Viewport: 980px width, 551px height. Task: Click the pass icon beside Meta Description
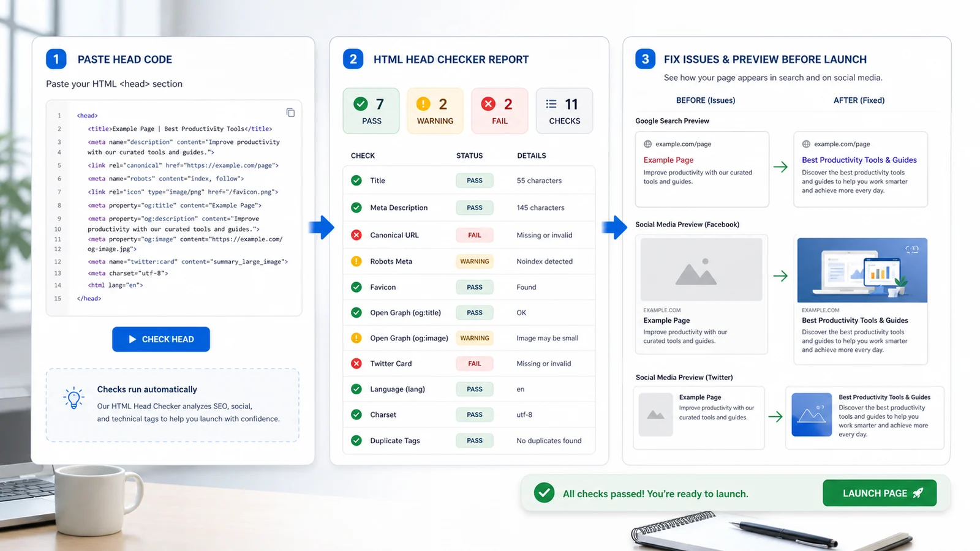point(356,208)
